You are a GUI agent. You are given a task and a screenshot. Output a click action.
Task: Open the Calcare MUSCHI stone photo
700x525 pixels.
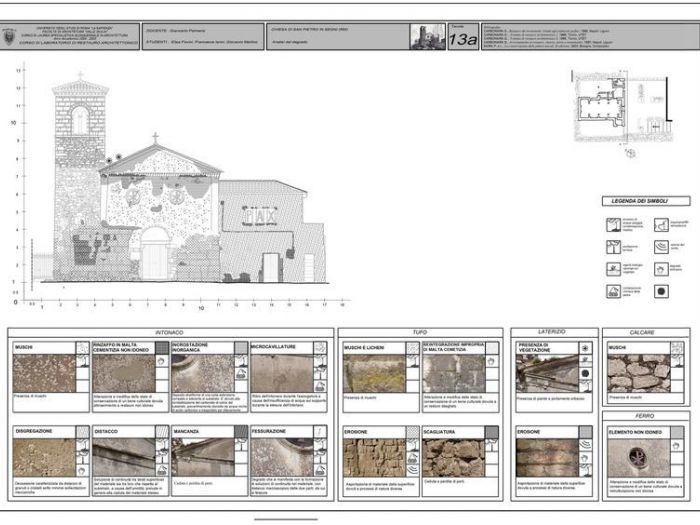point(639,373)
